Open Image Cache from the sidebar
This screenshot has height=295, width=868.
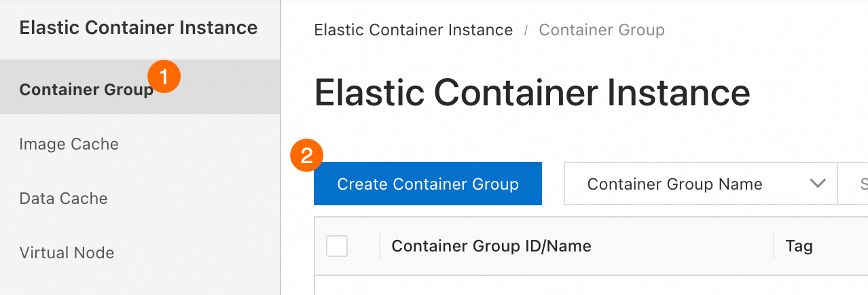click(69, 144)
